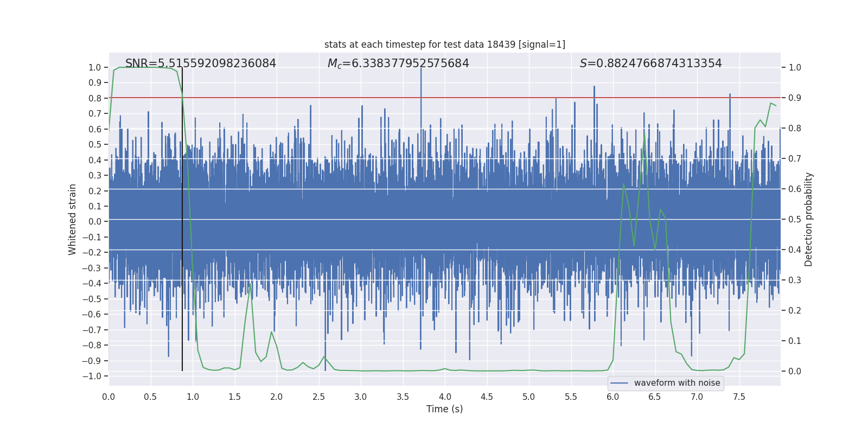The width and height of the screenshot is (868, 434).
Task: Select the SNR value annotation text
Action: pos(200,63)
